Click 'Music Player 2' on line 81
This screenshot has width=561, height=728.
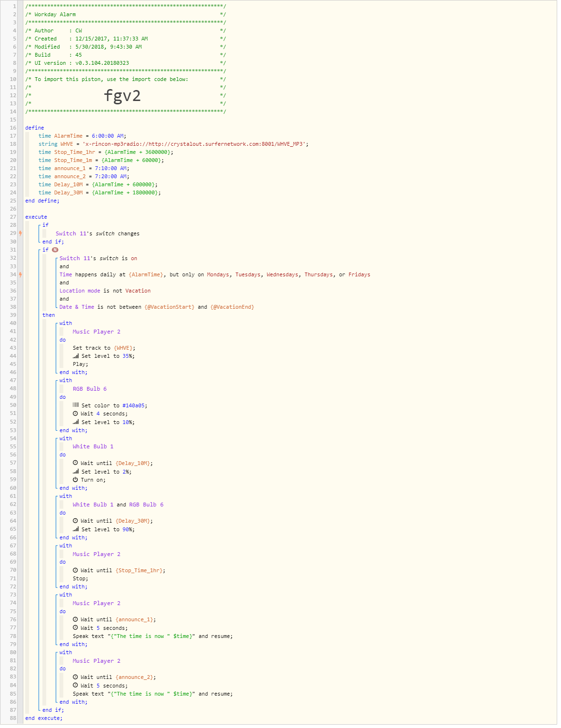coord(97,661)
